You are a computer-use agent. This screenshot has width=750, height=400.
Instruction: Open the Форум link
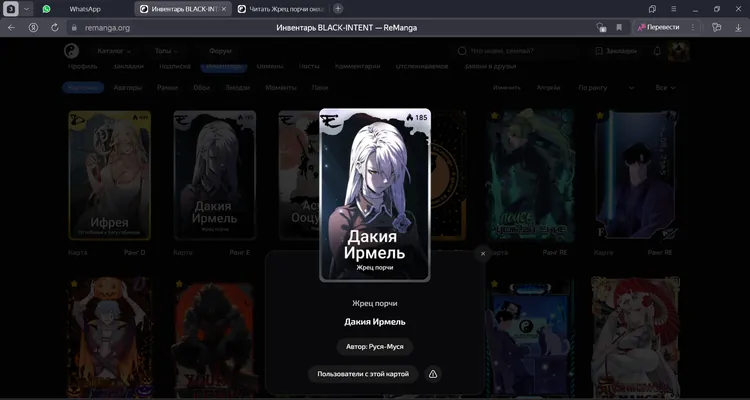pyautogui.click(x=220, y=51)
